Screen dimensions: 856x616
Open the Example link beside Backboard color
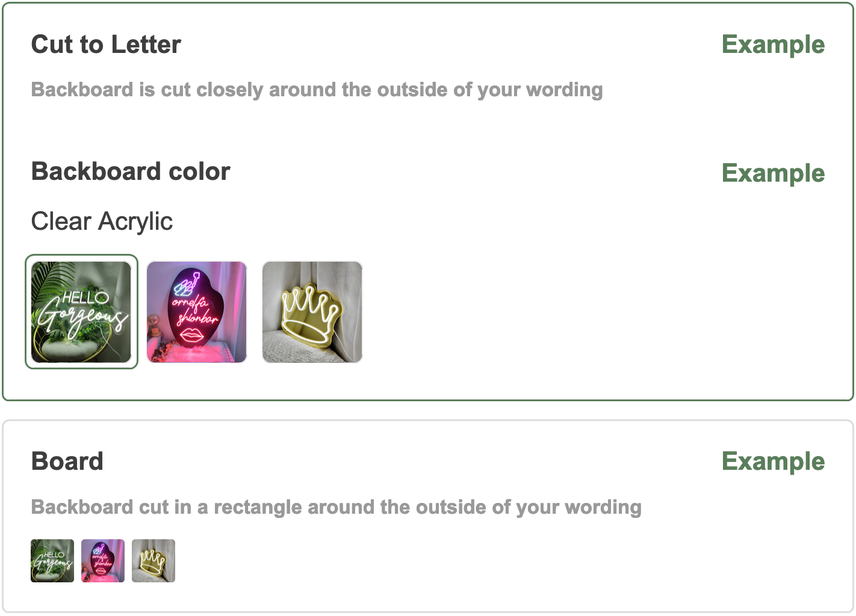pyautogui.click(x=773, y=173)
